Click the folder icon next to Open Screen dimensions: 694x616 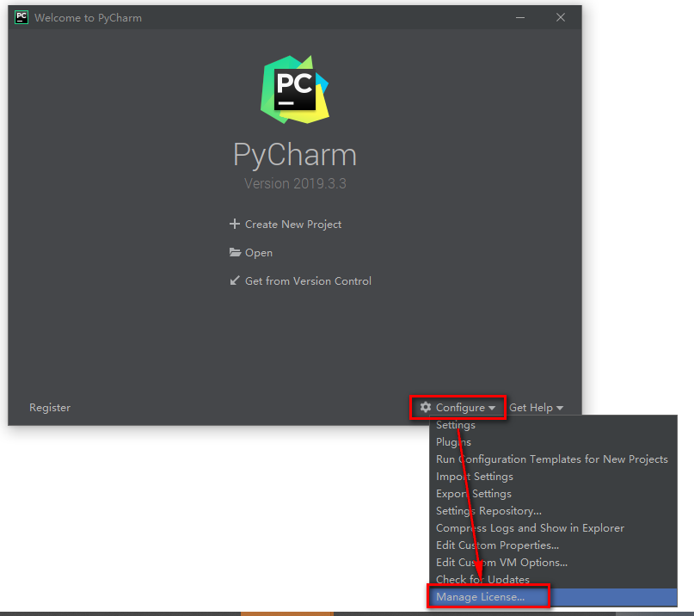(234, 253)
